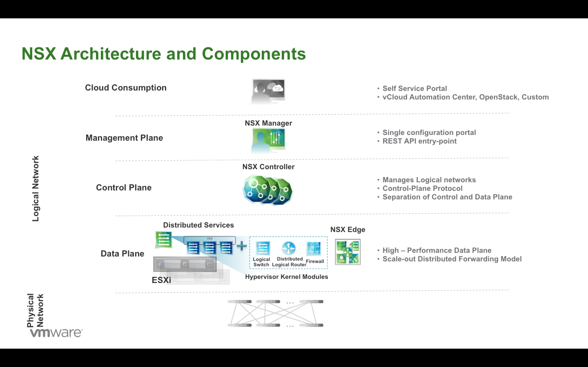
Task: Select the REST API entry-point bullet
Action: 419,141
